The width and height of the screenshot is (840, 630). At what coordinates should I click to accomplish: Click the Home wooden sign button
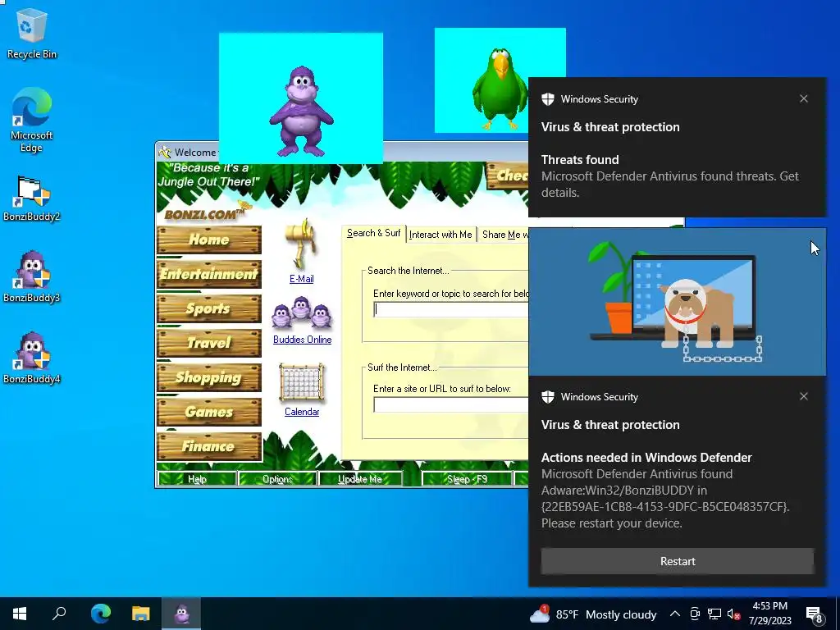(209, 240)
